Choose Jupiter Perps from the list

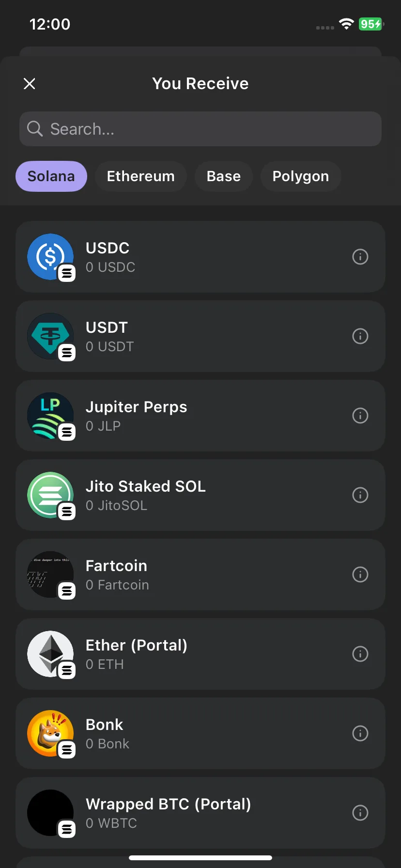click(200, 416)
